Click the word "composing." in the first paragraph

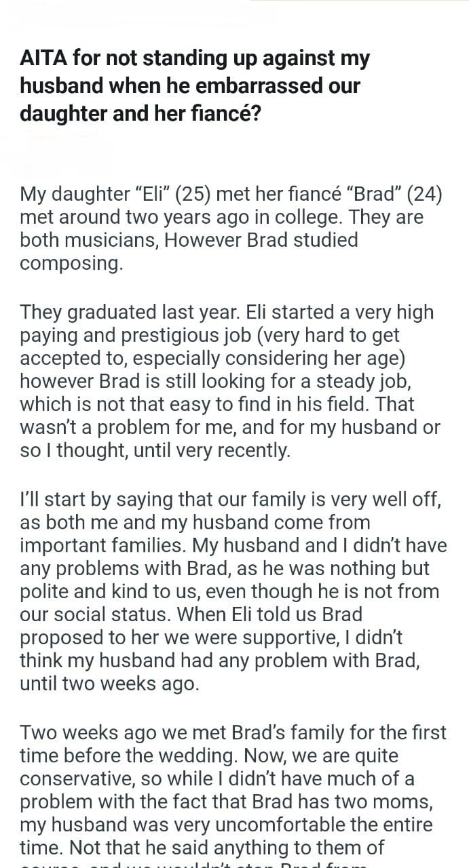pos(71,264)
